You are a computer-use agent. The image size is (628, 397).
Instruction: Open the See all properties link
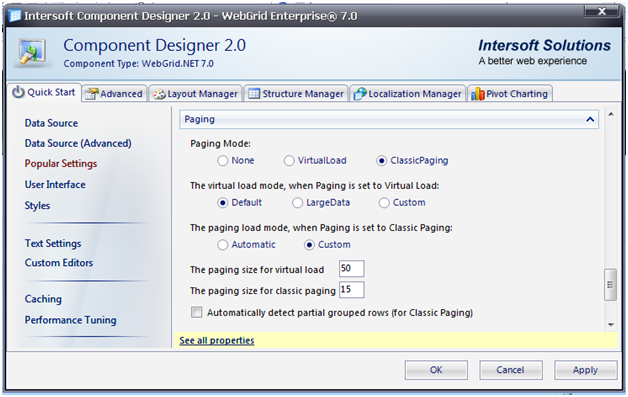217,341
